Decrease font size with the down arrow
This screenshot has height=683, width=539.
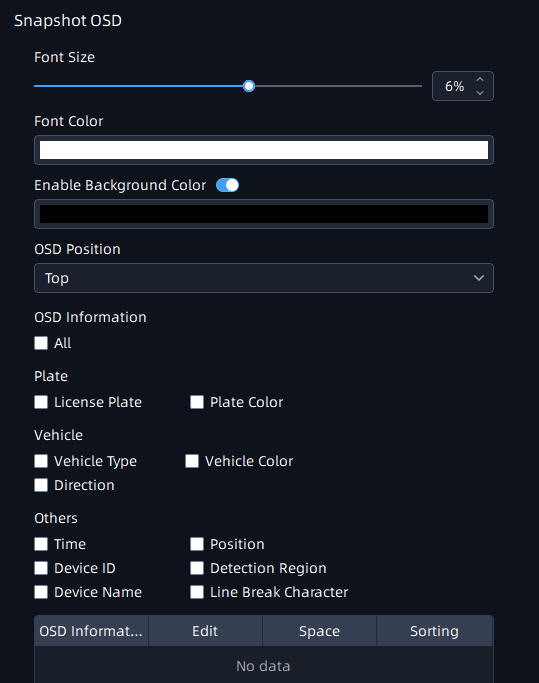(x=480, y=93)
